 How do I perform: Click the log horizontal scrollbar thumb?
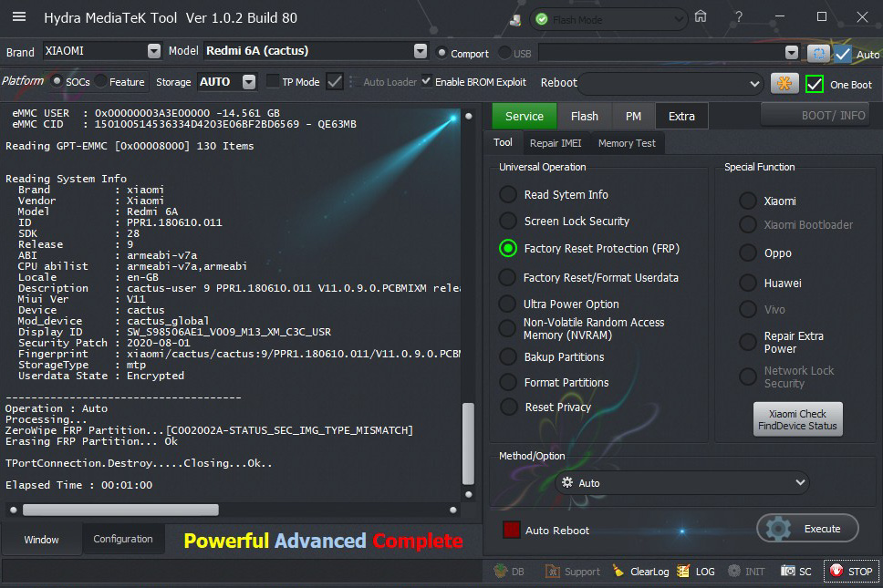pos(120,510)
